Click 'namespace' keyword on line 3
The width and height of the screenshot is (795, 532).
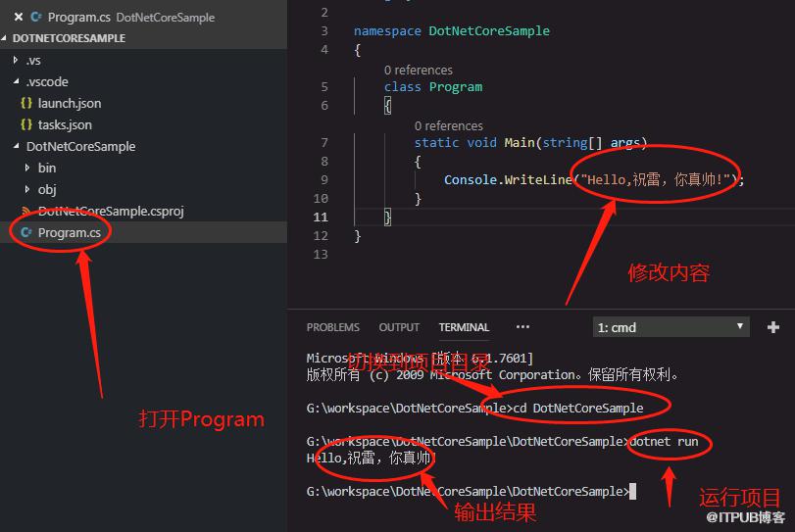point(387,31)
